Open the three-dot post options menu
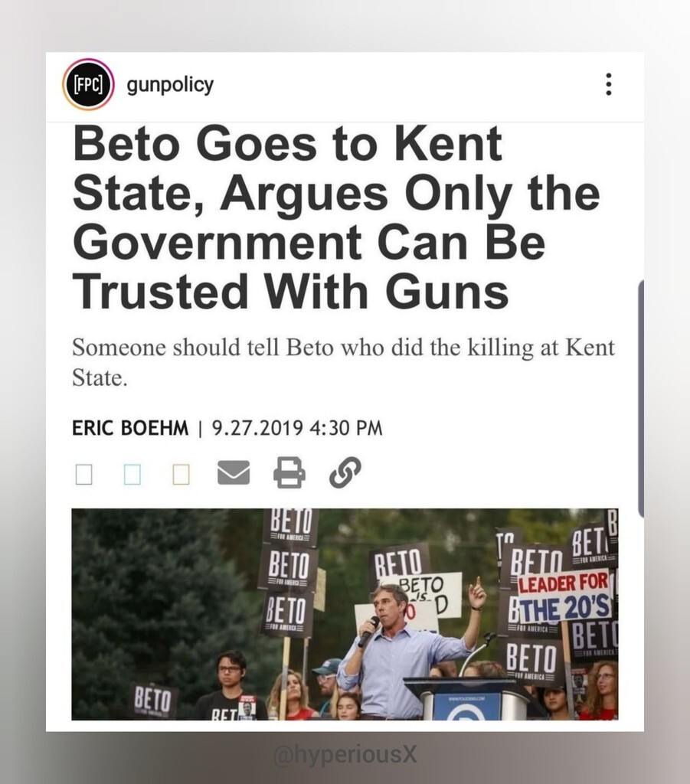The image size is (690, 784). [x=609, y=84]
